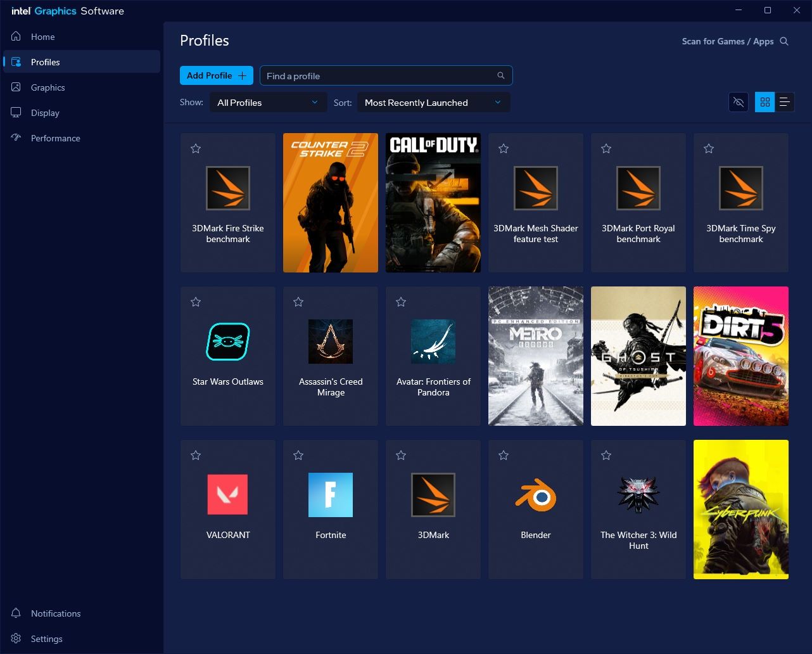Open the Cyberpunk profile cover

pyautogui.click(x=741, y=510)
